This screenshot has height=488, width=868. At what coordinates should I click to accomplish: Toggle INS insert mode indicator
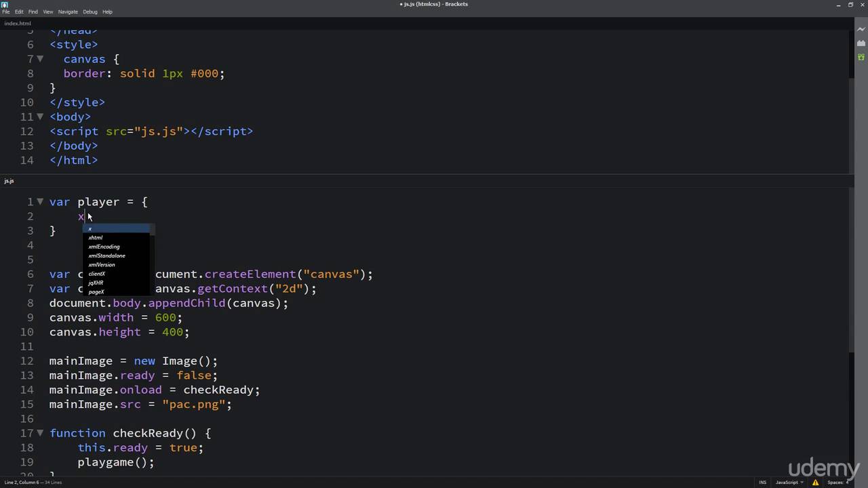763,482
